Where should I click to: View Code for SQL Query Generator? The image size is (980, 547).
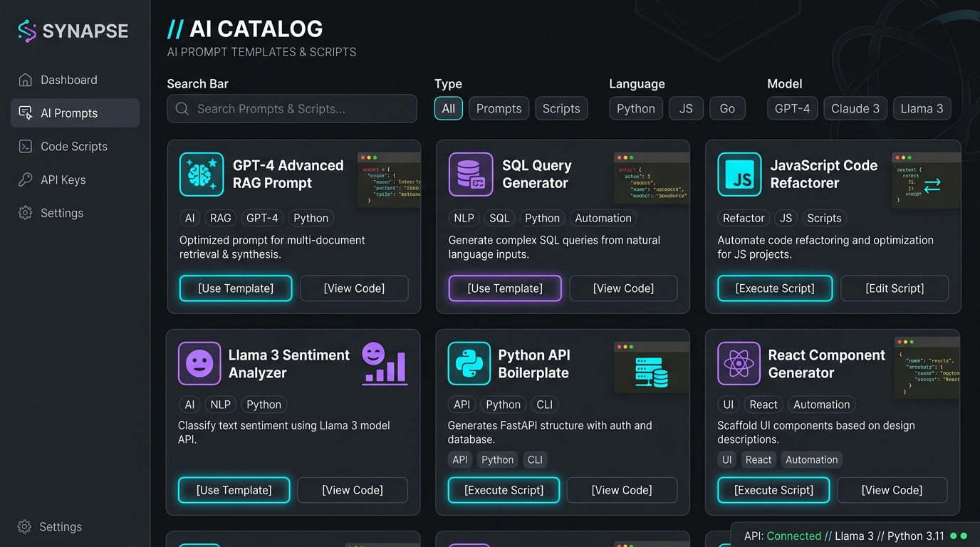pyautogui.click(x=623, y=288)
